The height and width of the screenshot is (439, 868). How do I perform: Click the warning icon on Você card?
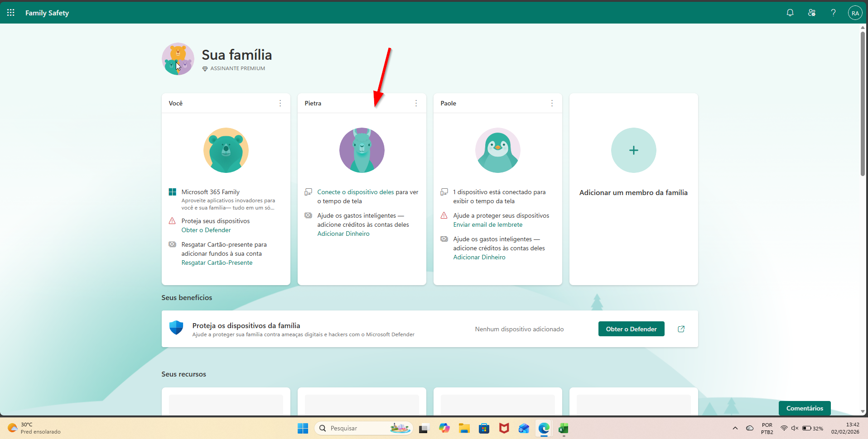pyautogui.click(x=172, y=221)
